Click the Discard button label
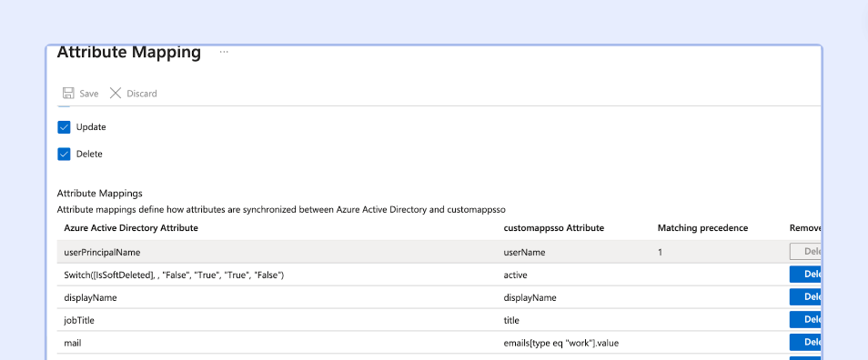 (x=142, y=94)
